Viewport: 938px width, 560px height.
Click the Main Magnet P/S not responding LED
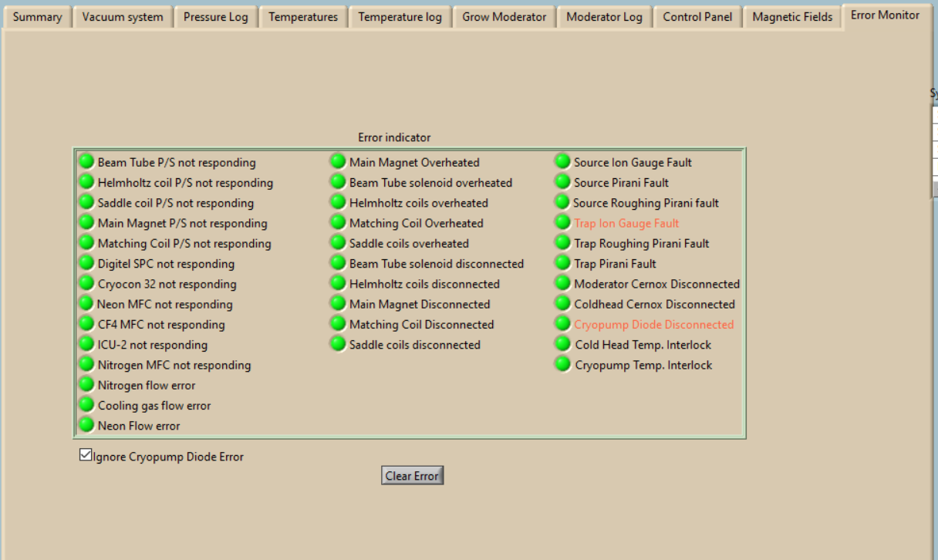coord(86,222)
